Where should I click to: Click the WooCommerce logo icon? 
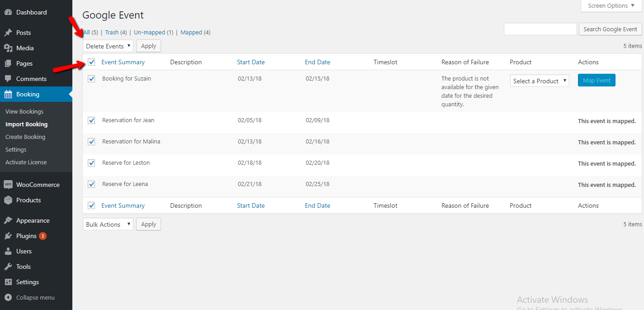click(x=8, y=185)
